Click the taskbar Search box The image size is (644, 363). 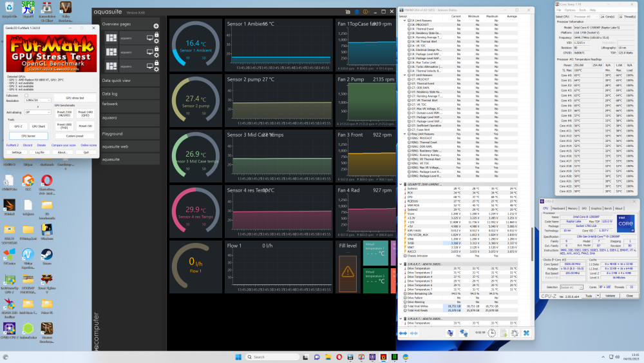click(x=272, y=357)
